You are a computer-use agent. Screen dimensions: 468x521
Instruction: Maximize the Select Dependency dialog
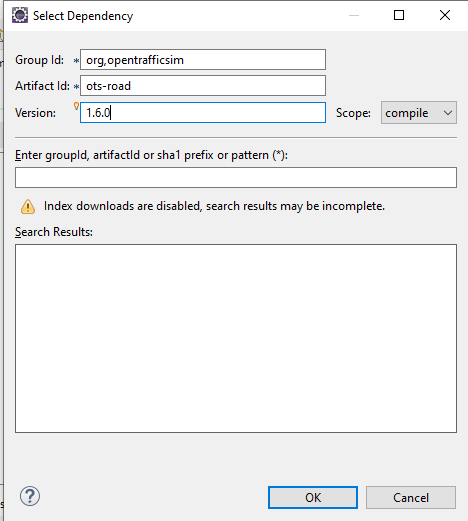[x=399, y=15]
